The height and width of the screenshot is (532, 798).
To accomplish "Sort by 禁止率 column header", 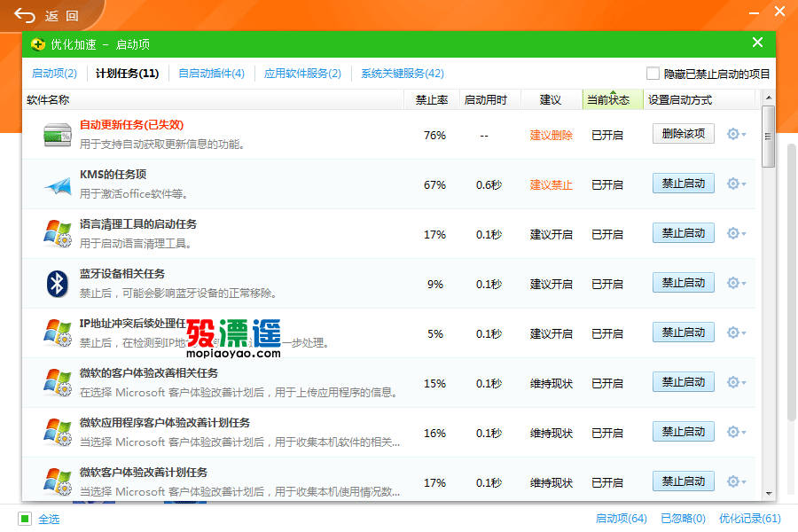I will pyautogui.click(x=432, y=100).
